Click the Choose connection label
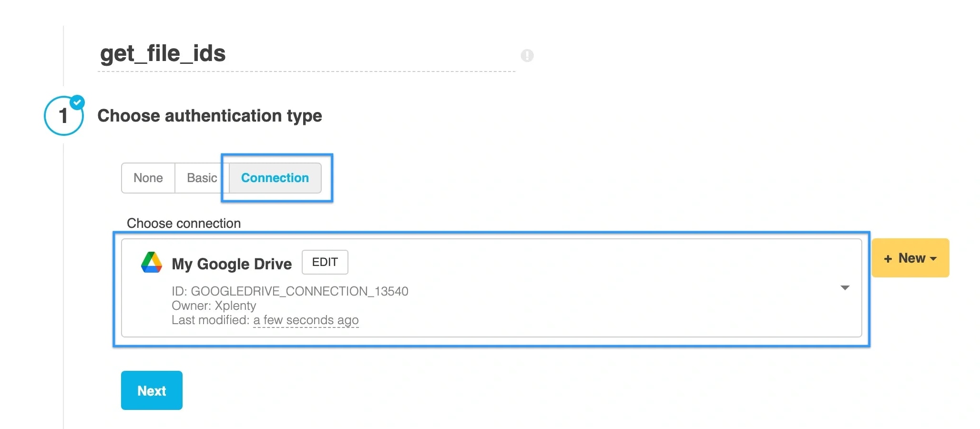The height and width of the screenshot is (429, 980). coord(184,223)
